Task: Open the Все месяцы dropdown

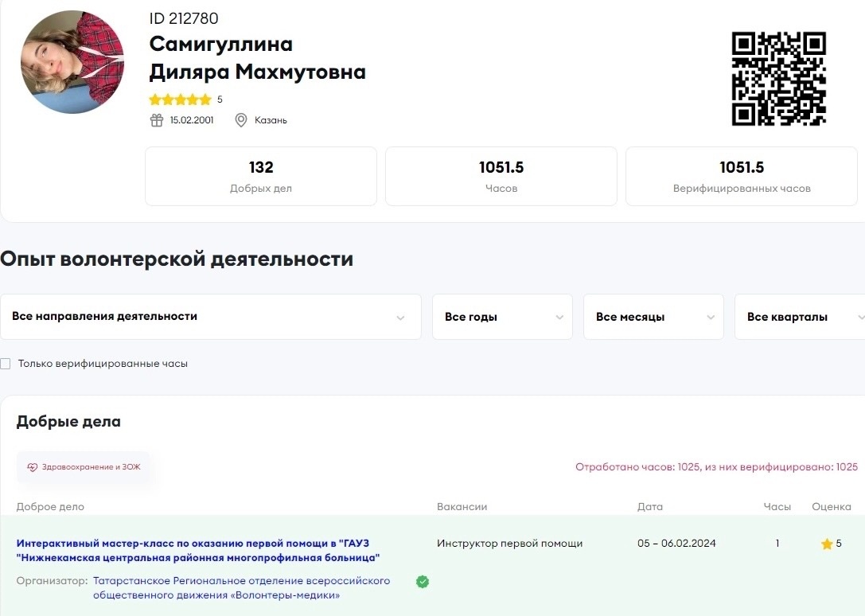Action: tap(653, 317)
